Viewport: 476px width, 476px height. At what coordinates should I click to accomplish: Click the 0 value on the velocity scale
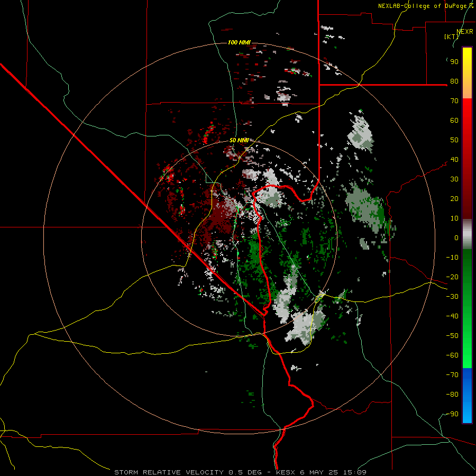(456, 238)
